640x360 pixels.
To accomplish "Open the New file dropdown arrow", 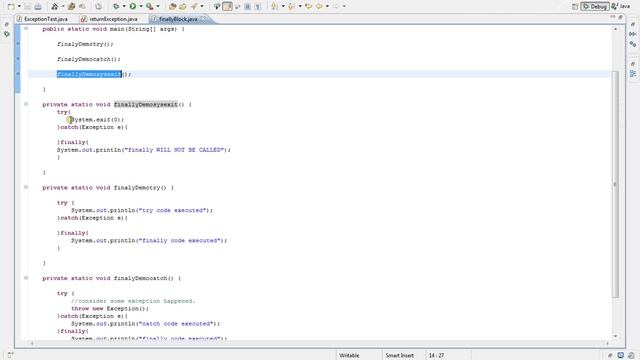I will [19, 7].
